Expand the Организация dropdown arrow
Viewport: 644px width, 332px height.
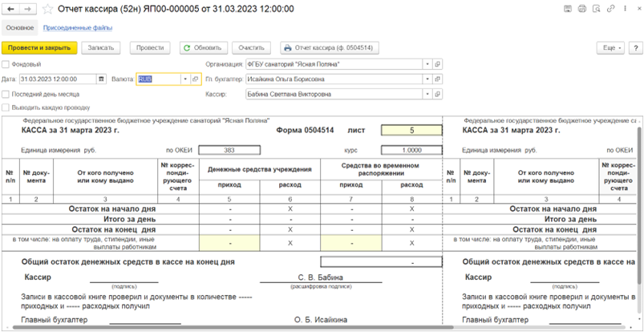pos(428,64)
